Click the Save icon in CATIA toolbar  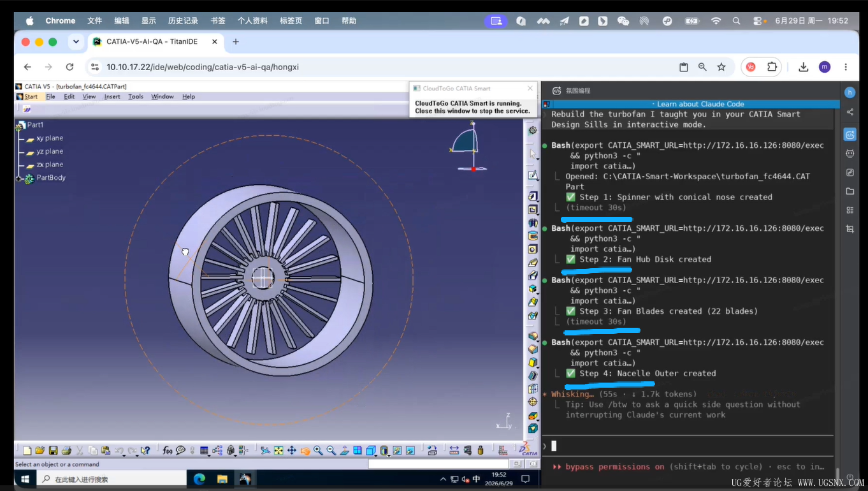(x=53, y=450)
